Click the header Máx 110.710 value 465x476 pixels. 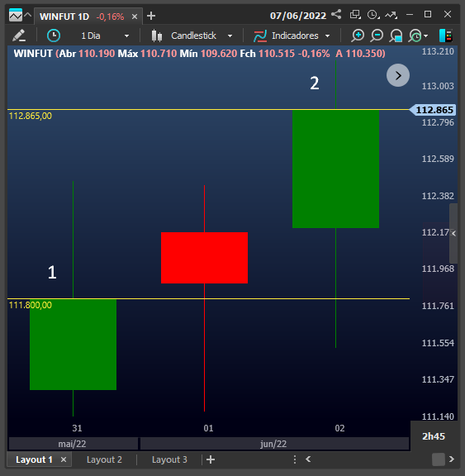(147, 54)
